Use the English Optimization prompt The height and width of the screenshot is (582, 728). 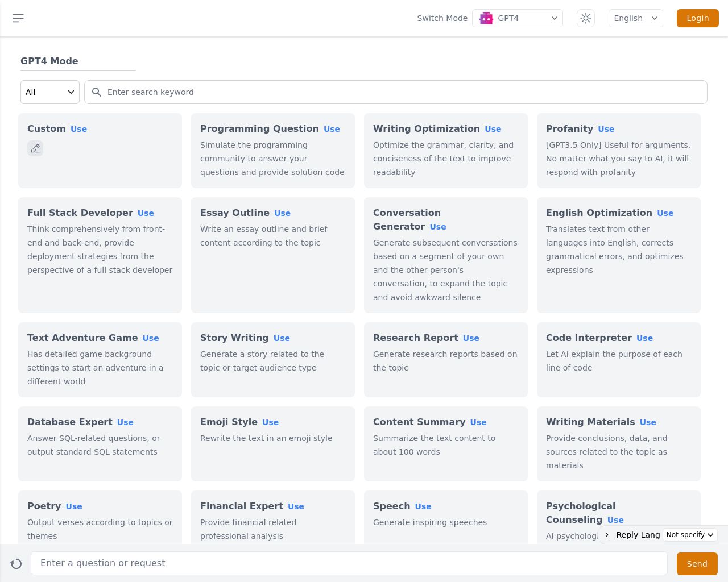[x=665, y=213]
